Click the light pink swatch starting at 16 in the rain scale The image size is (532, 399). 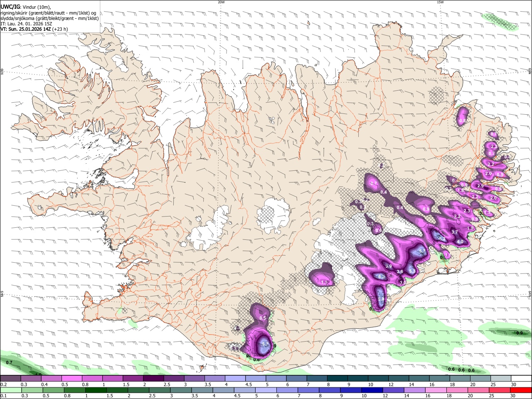coord(436,390)
